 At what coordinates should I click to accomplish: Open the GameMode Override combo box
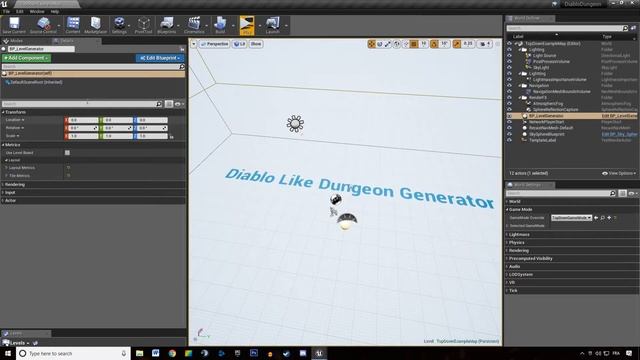(x=571, y=218)
